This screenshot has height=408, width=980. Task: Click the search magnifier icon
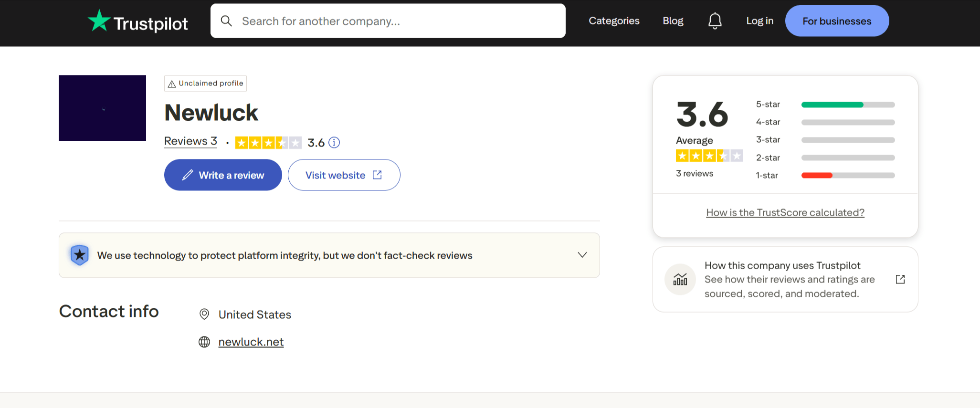tap(226, 21)
